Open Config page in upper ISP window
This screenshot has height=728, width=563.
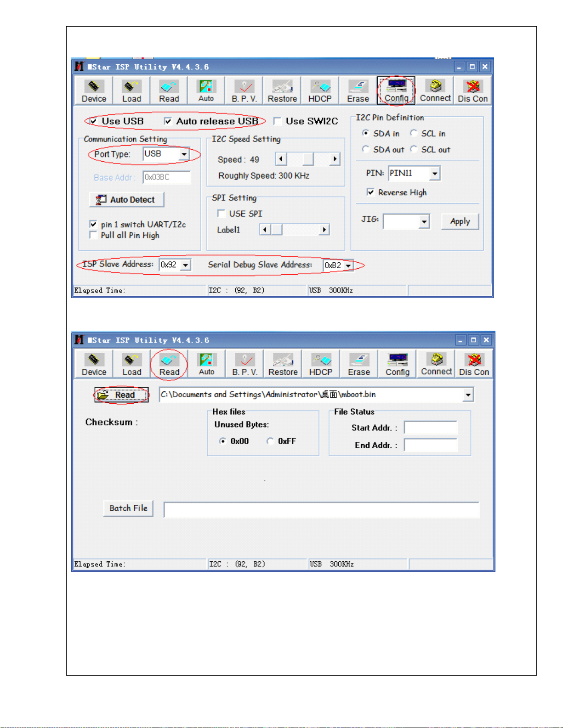click(x=396, y=90)
